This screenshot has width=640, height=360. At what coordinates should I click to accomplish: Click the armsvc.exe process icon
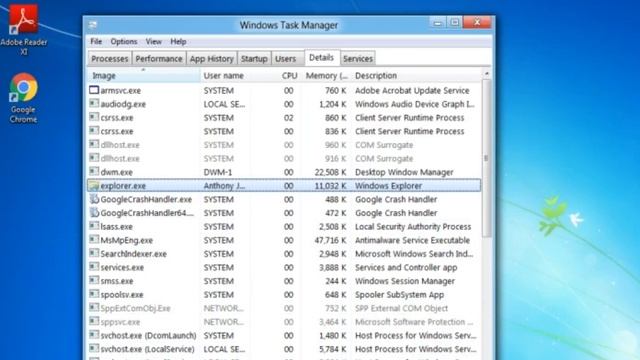click(94, 90)
